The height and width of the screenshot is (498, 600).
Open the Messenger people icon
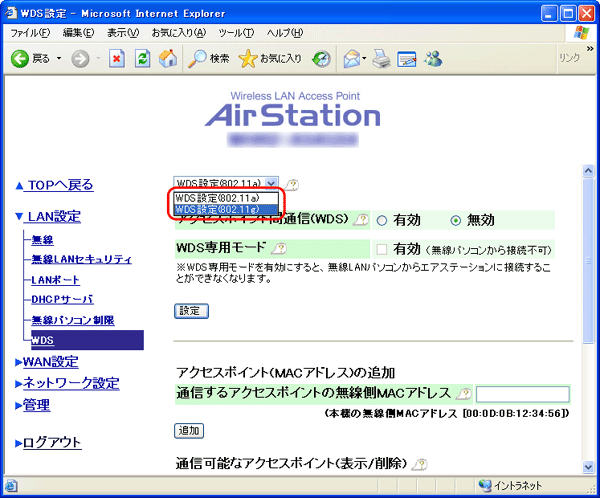click(x=433, y=59)
